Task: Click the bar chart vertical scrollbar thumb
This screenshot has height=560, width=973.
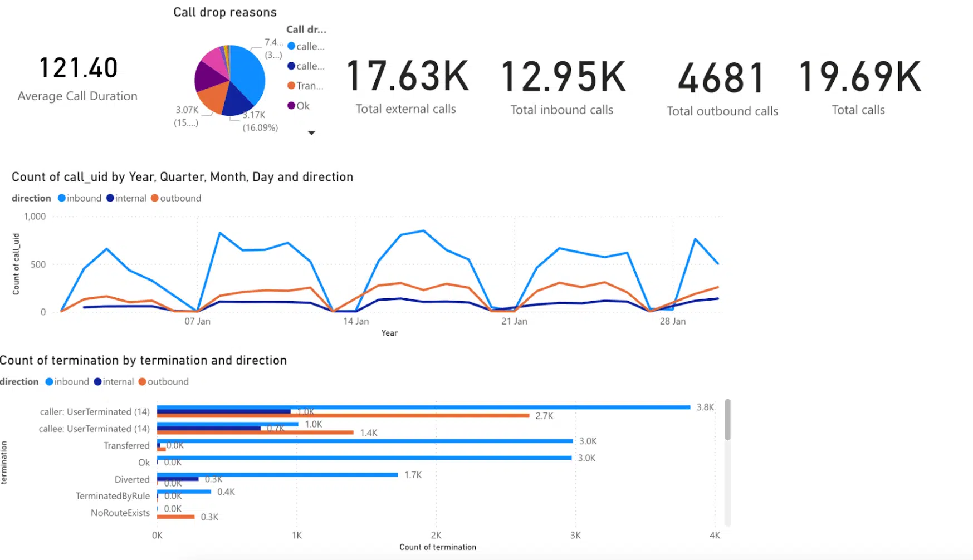Action: click(x=727, y=420)
